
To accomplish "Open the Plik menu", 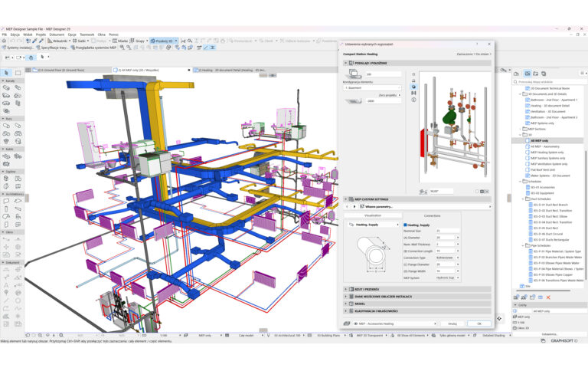I will 5,34.
